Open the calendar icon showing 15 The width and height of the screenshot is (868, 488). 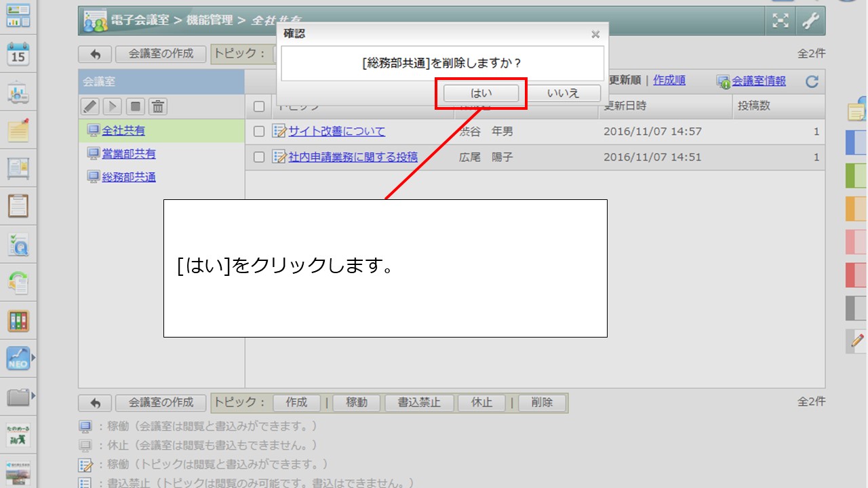pos(18,54)
